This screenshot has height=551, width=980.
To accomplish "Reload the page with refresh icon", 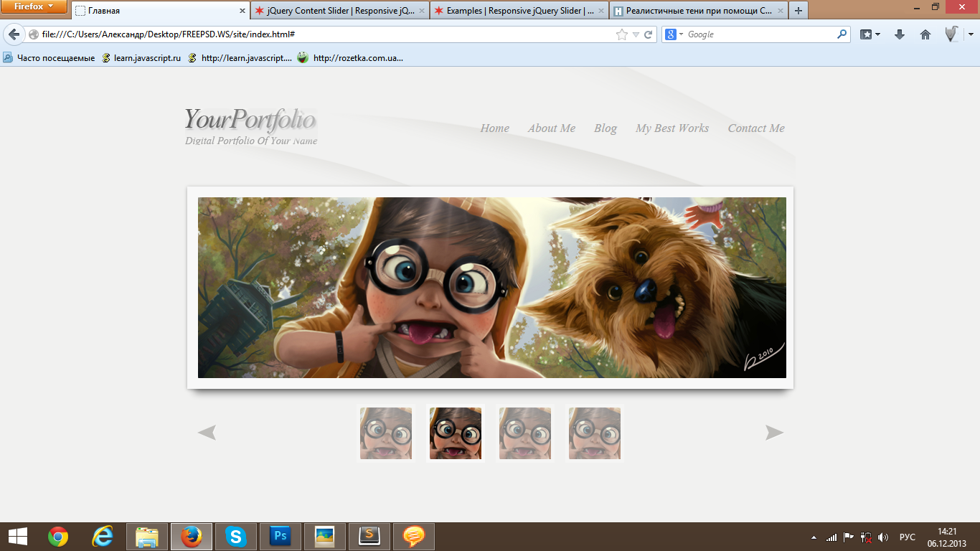I will click(x=649, y=34).
